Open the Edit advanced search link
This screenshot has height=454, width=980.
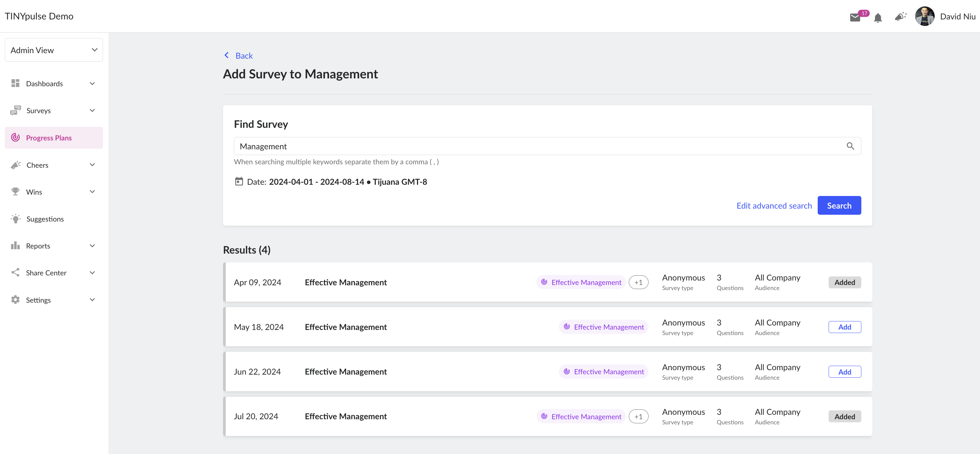pyautogui.click(x=774, y=206)
